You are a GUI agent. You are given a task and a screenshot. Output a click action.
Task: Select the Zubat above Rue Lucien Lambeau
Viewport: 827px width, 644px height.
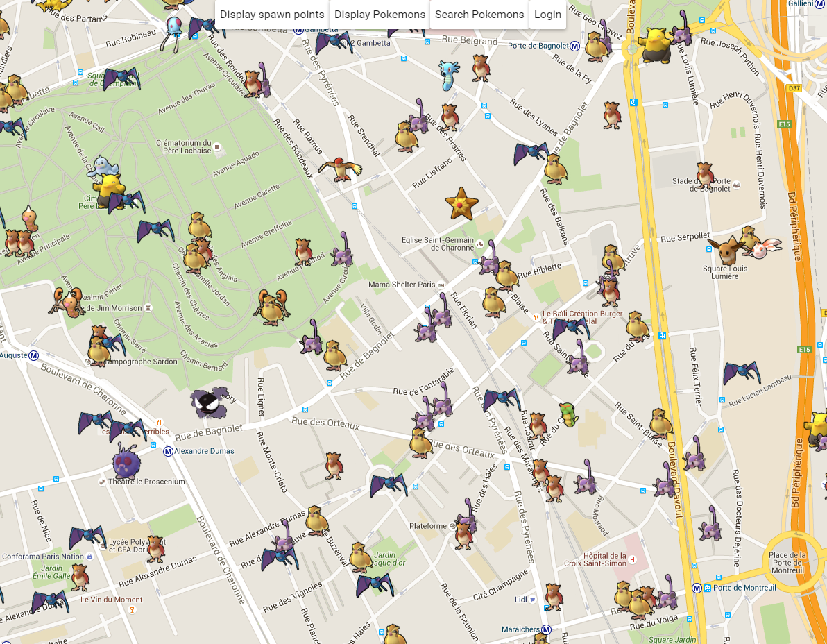coord(742,373)
